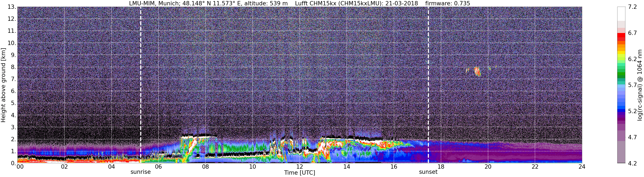Click the colorbar tick label '4.7'

(632, 137)
